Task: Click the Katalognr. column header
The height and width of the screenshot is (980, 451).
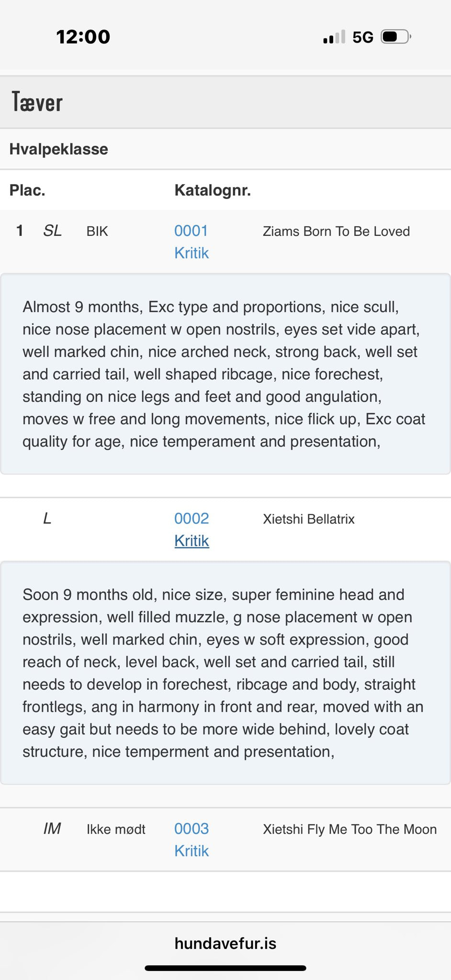Action: (x=213, y=190)
